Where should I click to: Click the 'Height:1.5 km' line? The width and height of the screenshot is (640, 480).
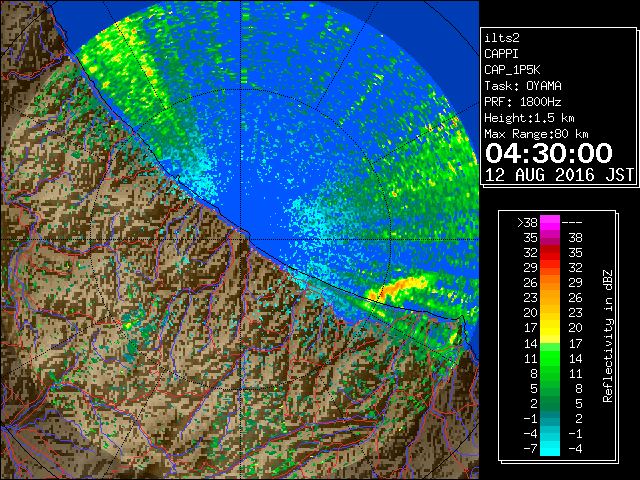point(529,118)
